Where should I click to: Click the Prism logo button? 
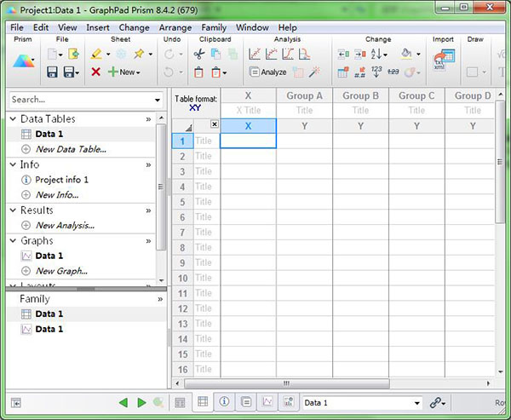coord(24,61)
